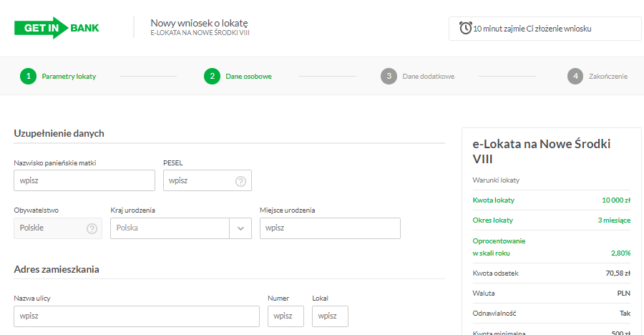Select step 3 circle Dane dodatkowe
Screen dimensions: 644x335
pyautogui.click(x=389, y=76)
